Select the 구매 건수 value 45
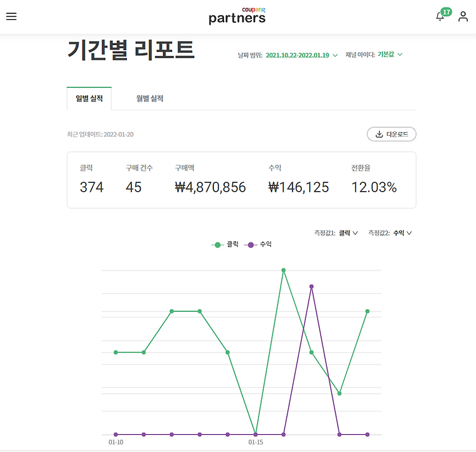The height and width of the screenshot is (452, 476). [x=133, y=187]
